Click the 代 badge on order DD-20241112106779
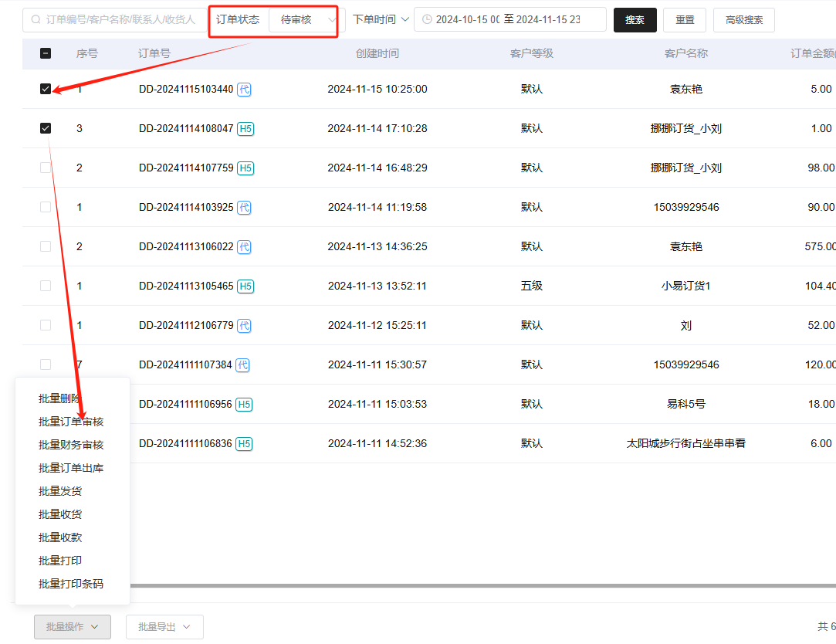This screenshot has width=836, height=644. 244,326
